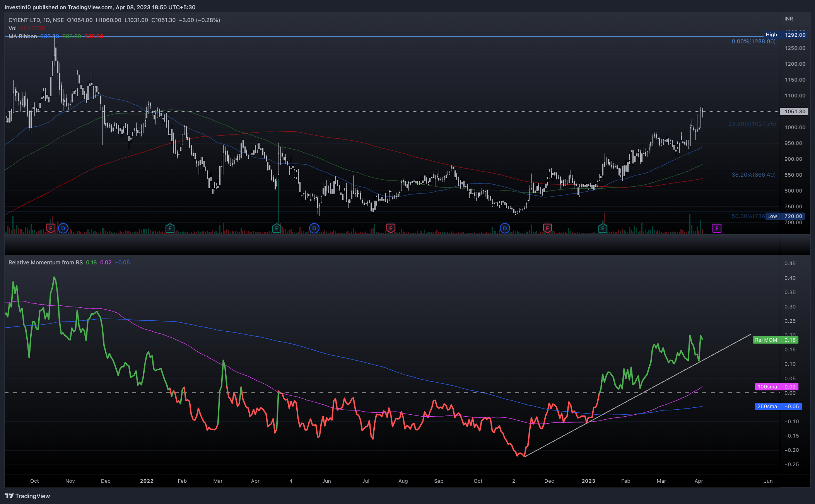The width and height of the screenshot is (815, 504).
Task: Click the 1100.00 price scale value
Action: (x=795, y=95)
